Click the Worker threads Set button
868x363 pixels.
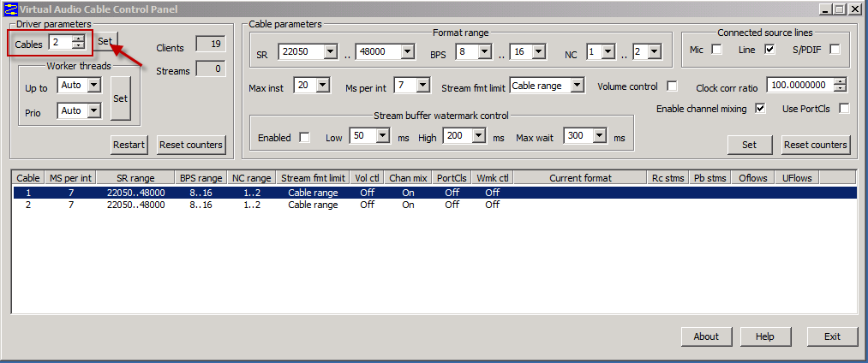point(121,98)
